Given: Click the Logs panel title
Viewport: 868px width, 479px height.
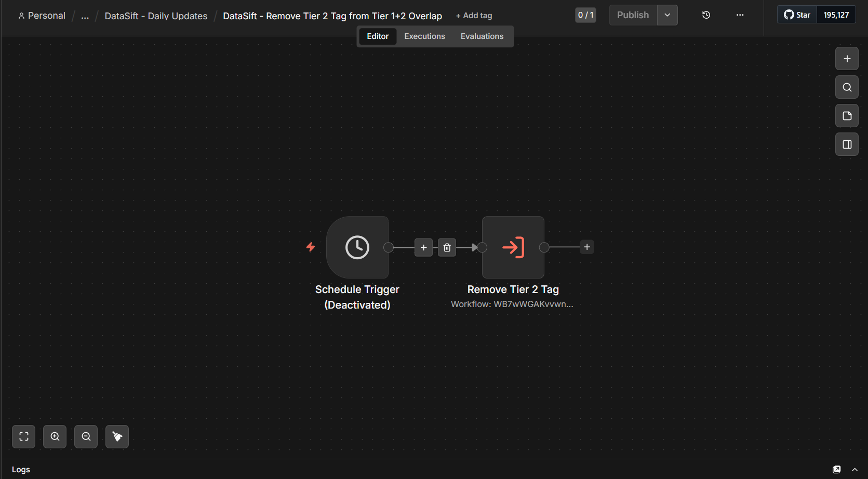Looking at the screenshot, I should pyautogui.click(x=21, y=469).
